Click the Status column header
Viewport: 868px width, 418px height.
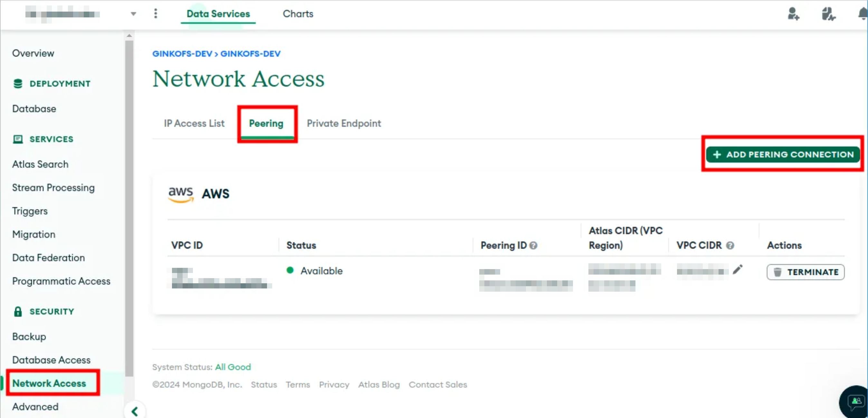click(x=301, y=245)
